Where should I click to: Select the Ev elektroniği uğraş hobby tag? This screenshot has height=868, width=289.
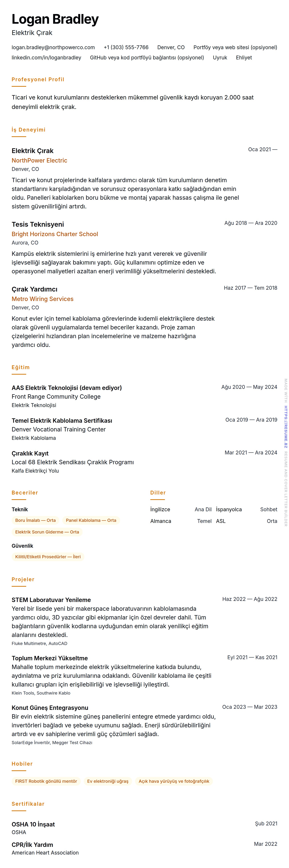pyautogui.click(x=108, y=781)
